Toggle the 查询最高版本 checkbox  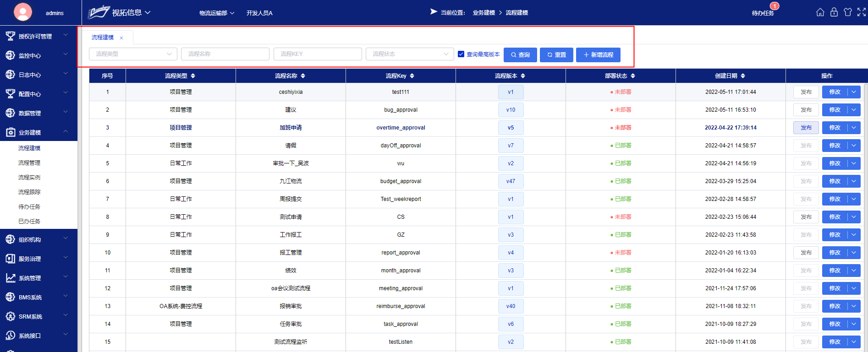[x=461, y=54]
